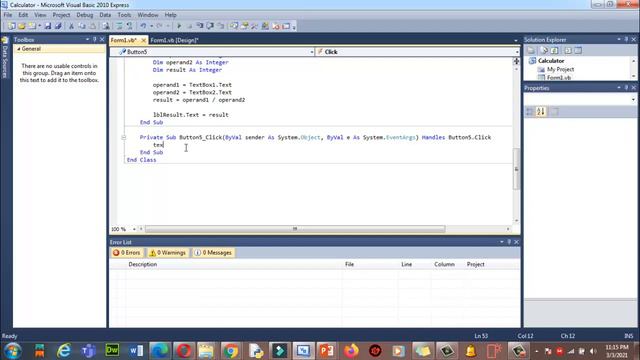
Task: Open PowerPoint from the taskbar
Action: [x=326, y=351]
